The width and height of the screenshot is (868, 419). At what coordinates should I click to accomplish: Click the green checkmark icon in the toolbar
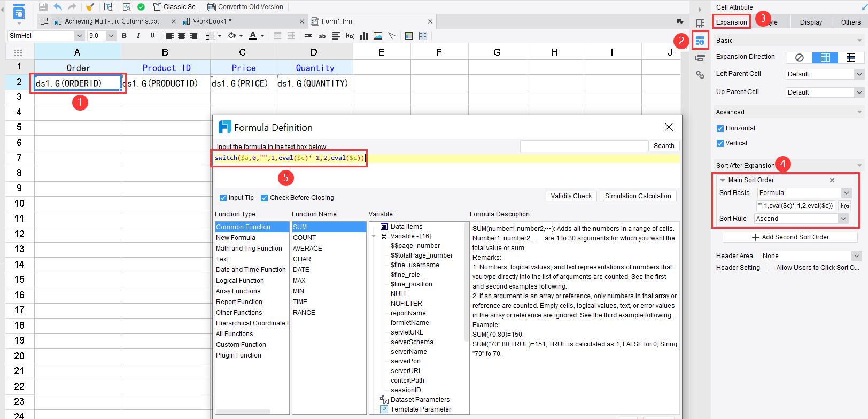tap(141, 7)
